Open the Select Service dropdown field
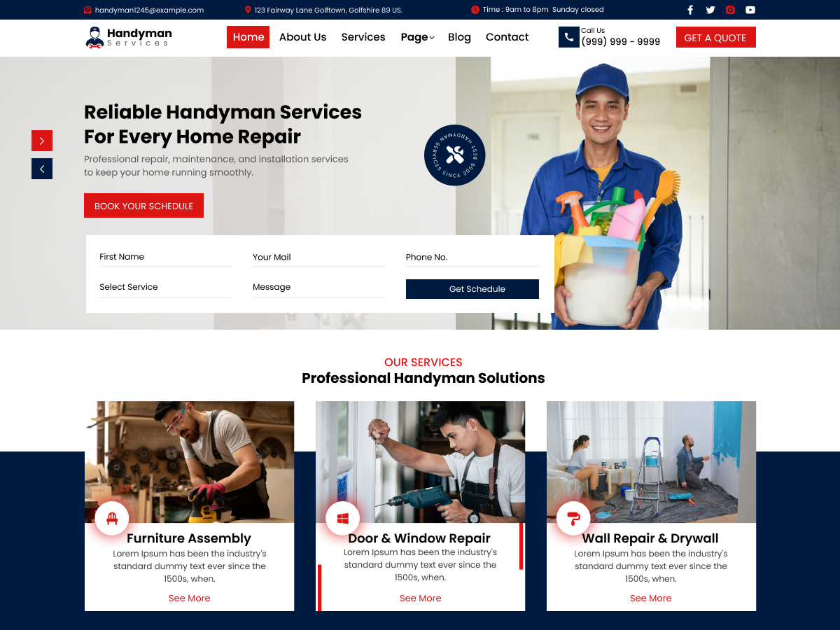Image resolution: width=840 pixels, height=630 pixels. [165, 287]
